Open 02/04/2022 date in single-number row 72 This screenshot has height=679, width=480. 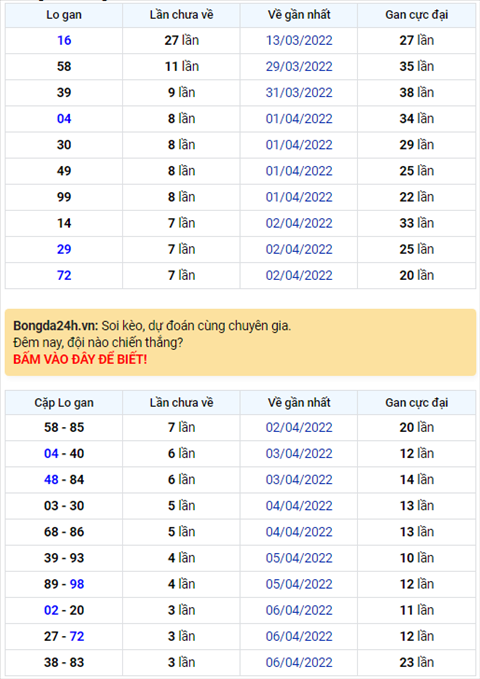pos(299,275)
